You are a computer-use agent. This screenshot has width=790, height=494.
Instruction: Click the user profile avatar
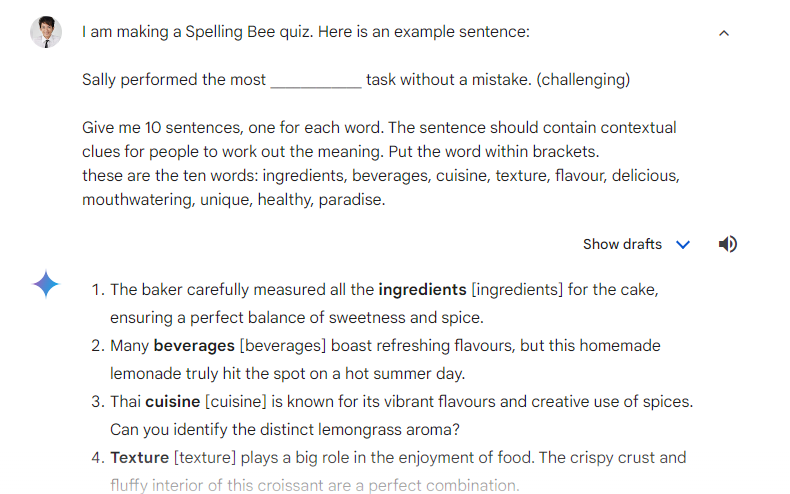[46, 32]
